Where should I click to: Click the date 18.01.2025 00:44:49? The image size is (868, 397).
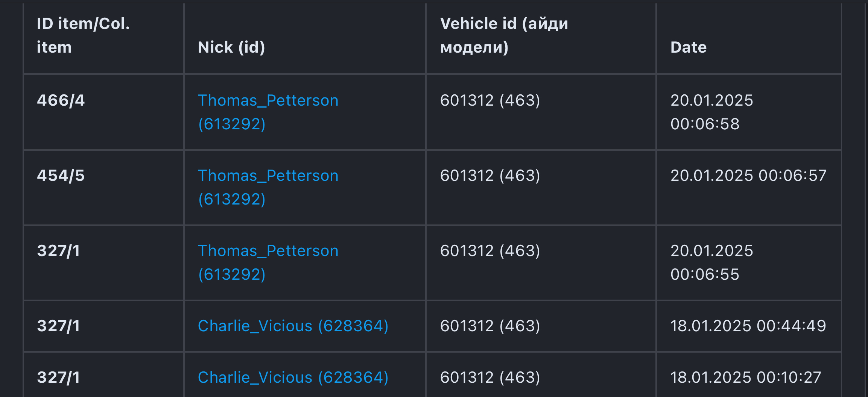[x=748, y=326]
